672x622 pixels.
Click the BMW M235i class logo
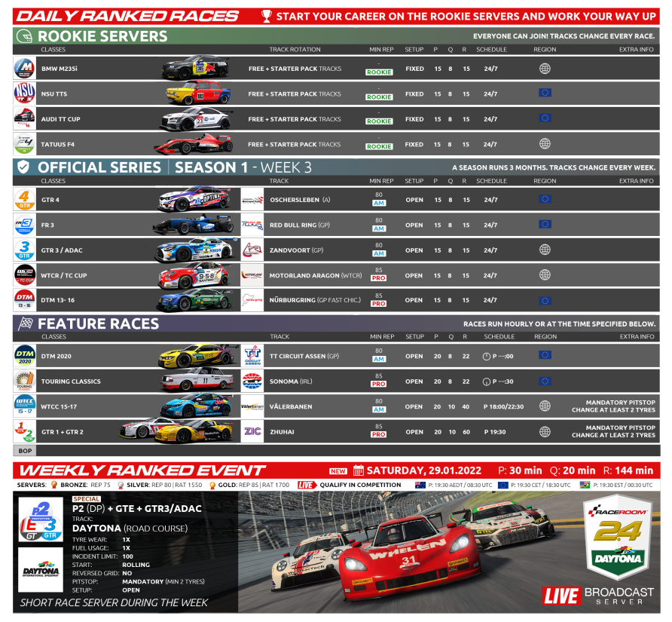click(24, 69)
